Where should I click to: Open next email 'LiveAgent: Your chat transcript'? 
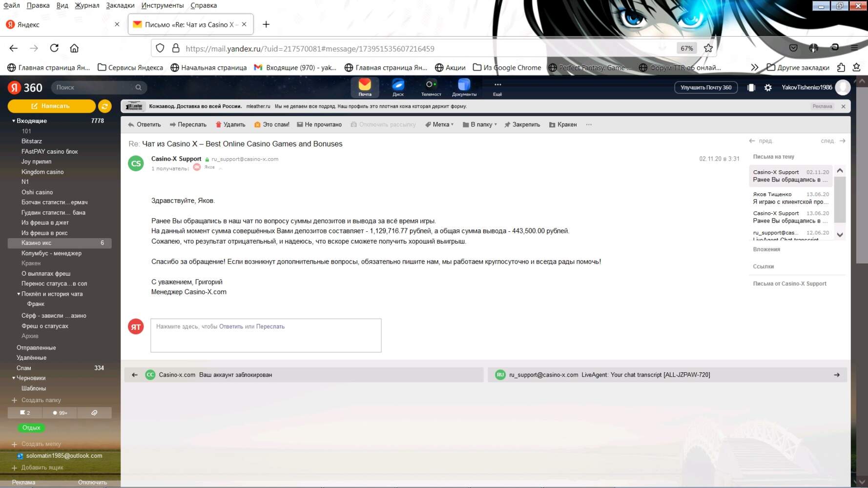tap(667, 375)
